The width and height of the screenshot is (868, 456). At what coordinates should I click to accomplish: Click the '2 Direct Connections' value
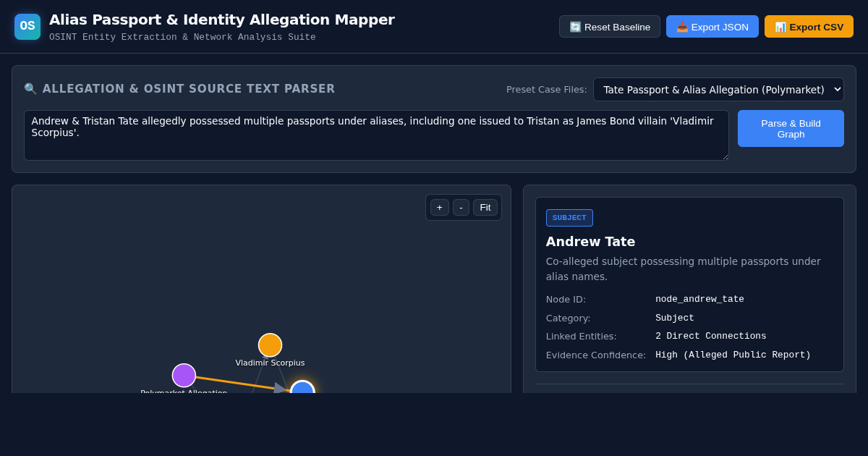[711, 336]
